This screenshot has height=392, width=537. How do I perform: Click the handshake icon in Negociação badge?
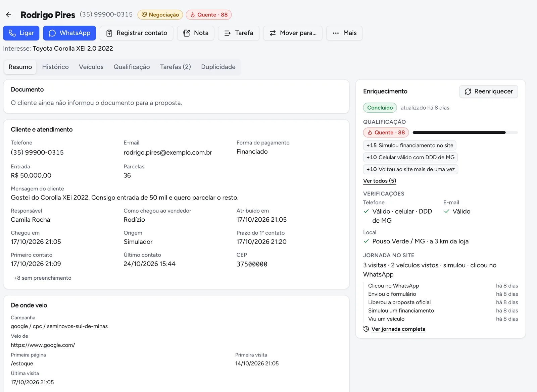click(144, 15)
